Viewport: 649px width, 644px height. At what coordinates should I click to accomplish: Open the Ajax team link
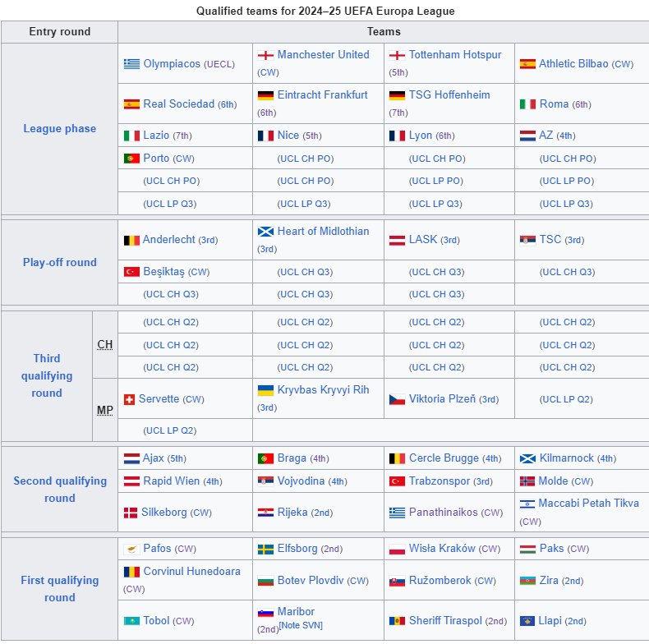pos(153,458)
